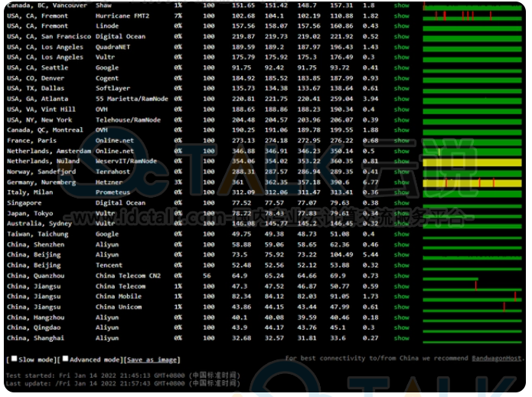
Task: Click show for Los Angeles QuadraNET row
Action: (401, 48)
